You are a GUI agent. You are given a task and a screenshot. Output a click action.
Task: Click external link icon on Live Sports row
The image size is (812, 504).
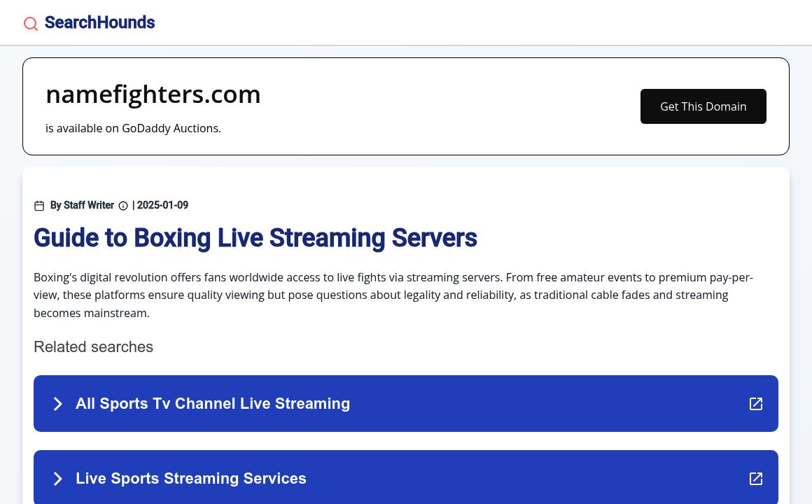[x=756, y=479]
